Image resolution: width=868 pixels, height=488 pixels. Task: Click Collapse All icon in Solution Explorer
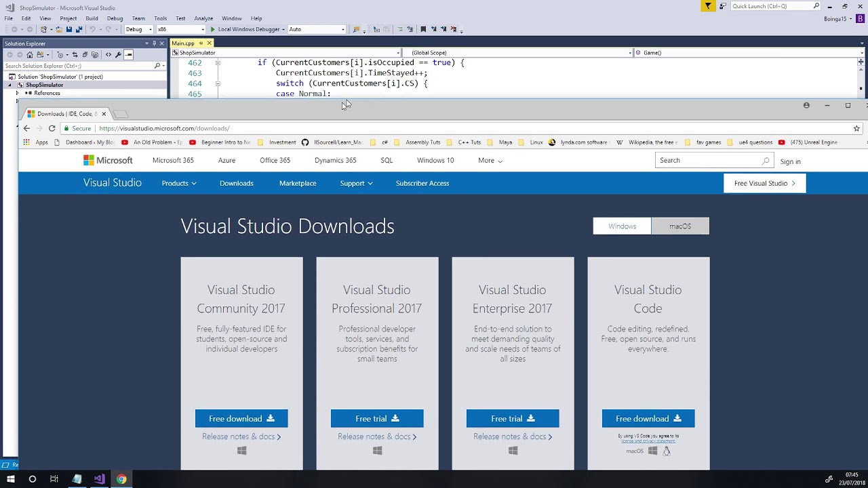85,55
